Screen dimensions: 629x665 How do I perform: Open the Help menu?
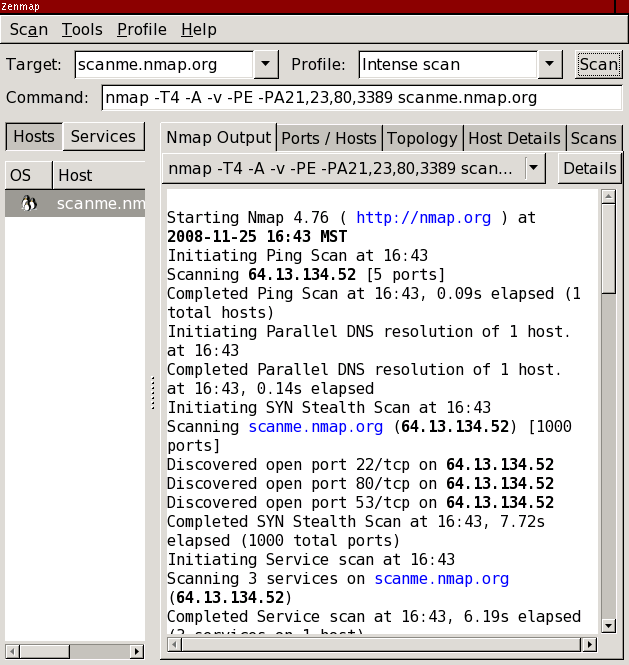pos(198,30)
